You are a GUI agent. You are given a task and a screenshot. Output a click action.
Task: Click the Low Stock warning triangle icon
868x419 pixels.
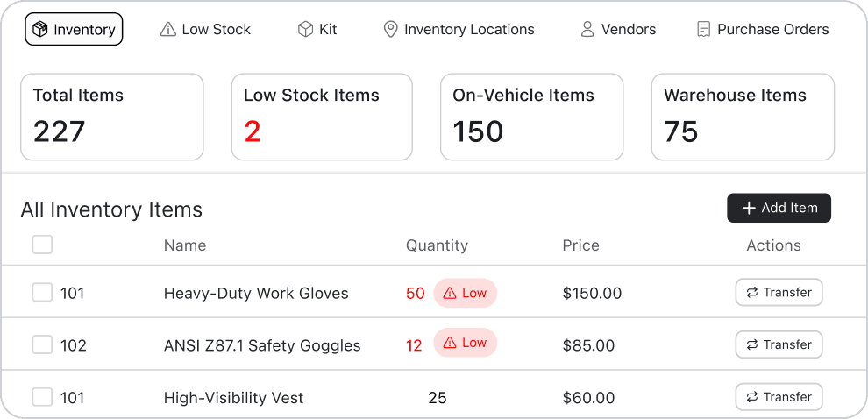coord(168,30)
